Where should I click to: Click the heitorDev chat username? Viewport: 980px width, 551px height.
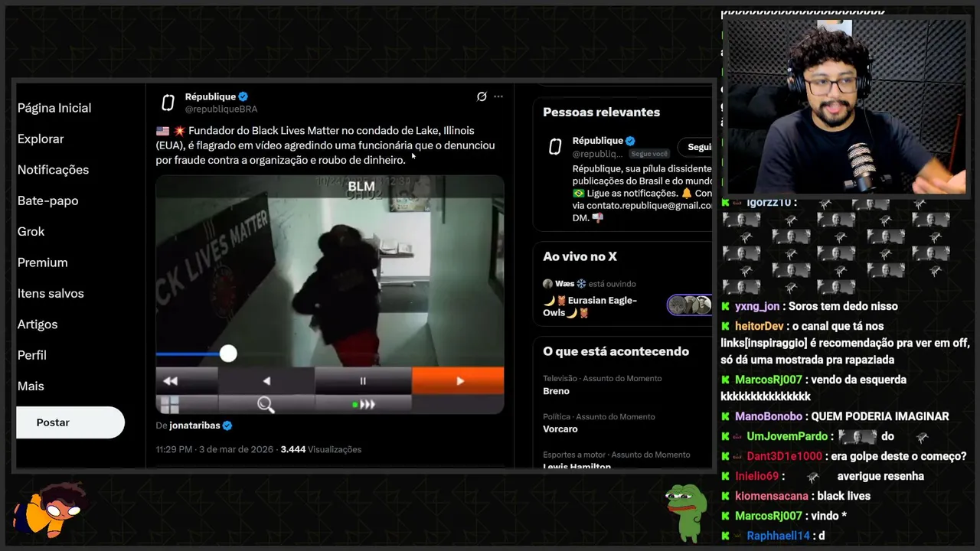(x=760, y=326)
